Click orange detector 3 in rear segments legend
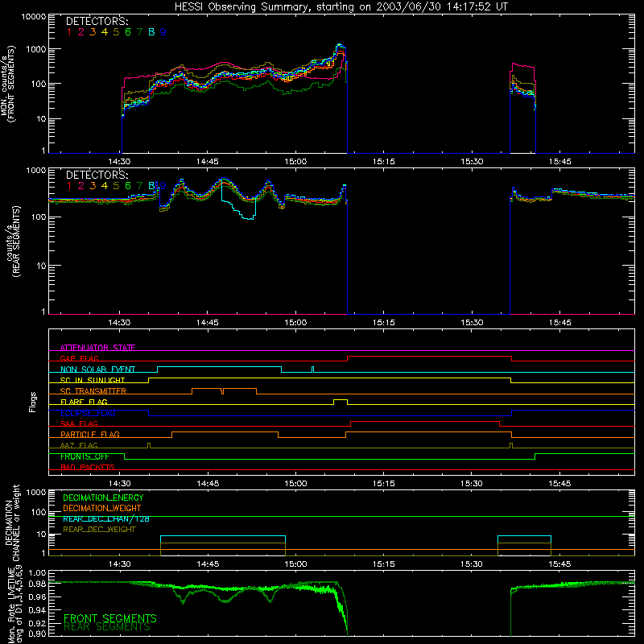The image size is (644, 644). (93, 186)
